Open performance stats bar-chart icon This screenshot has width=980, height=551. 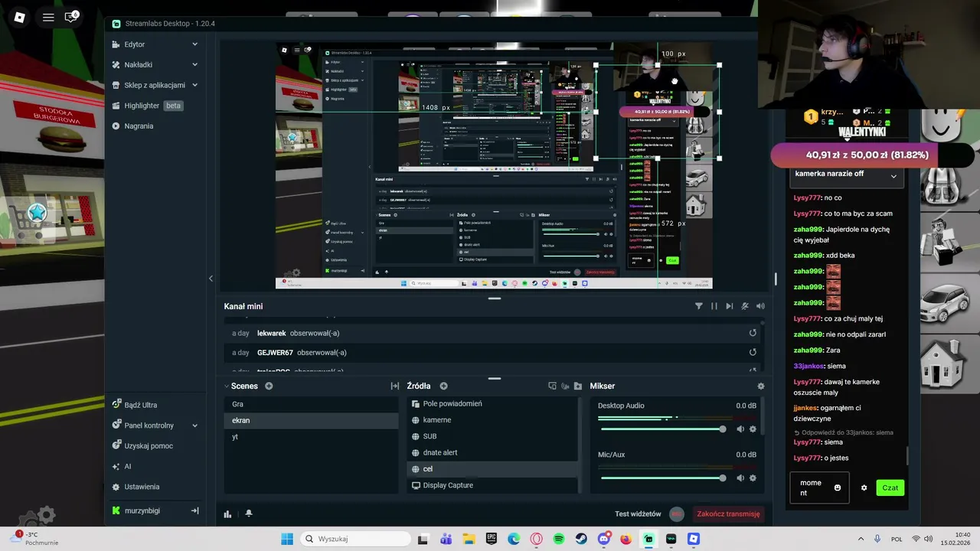(227, 514)
